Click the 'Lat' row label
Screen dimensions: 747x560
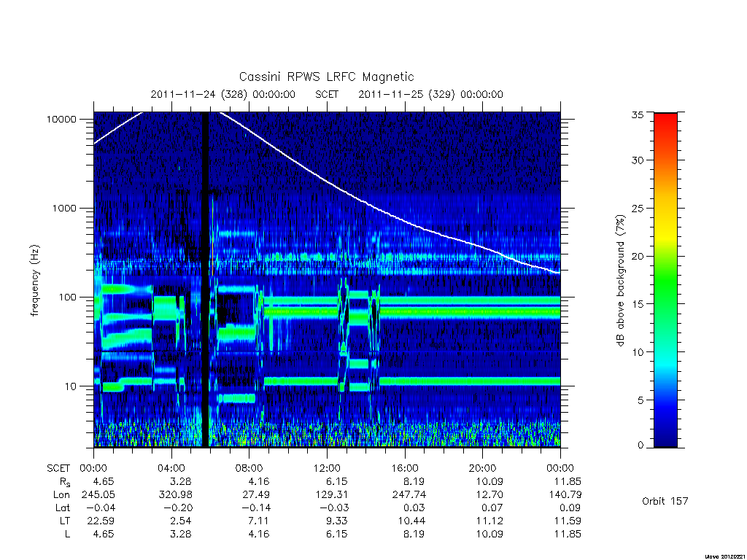tap(63, 508)
